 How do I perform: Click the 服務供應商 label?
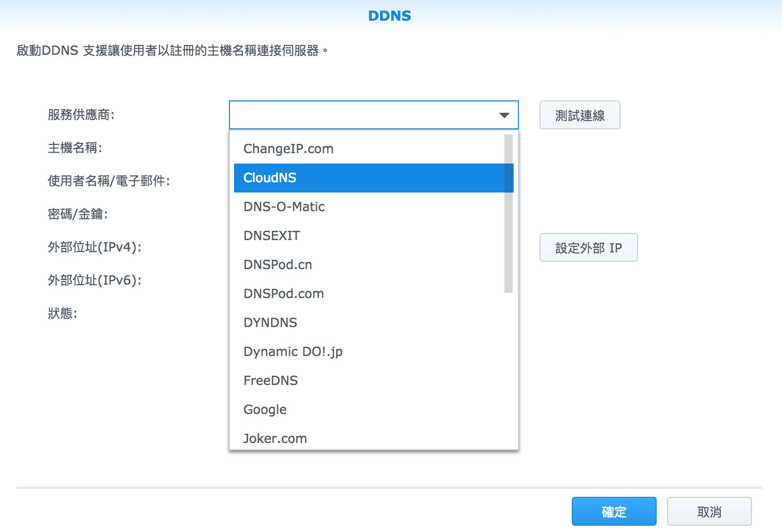[81, 115]
